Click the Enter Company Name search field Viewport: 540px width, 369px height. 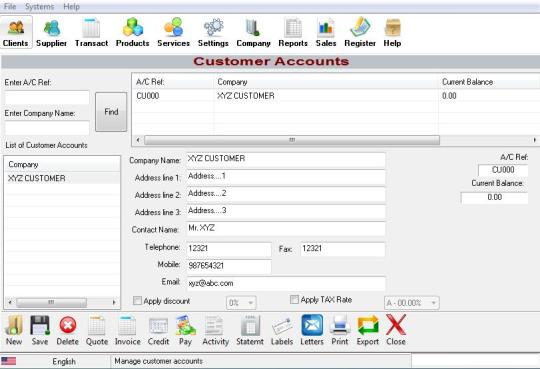pyautogui.click(x=47, y=128)
